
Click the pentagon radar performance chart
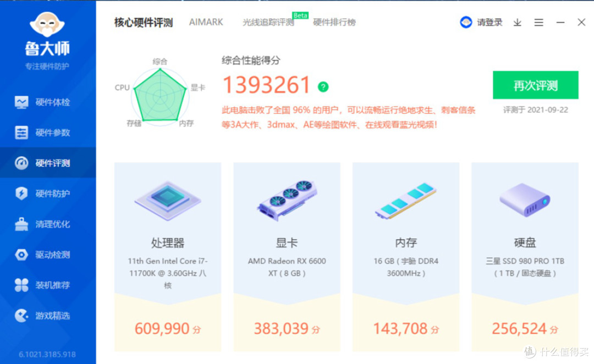(160, 96)
